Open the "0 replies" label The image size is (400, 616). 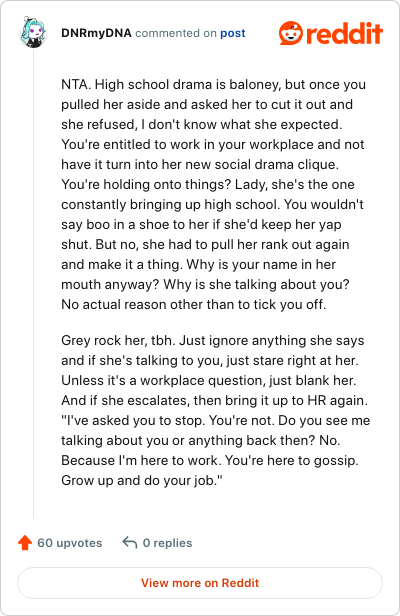167,543
